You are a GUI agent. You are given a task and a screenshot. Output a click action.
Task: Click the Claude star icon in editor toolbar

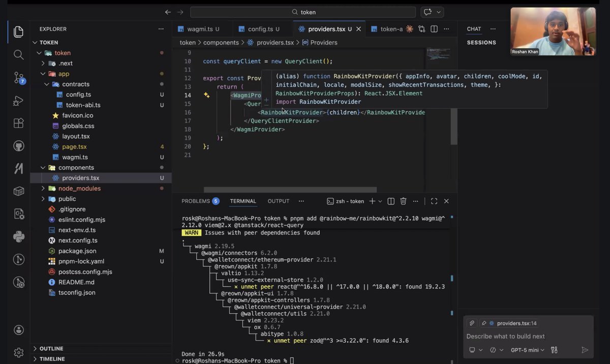pos(409,29)
